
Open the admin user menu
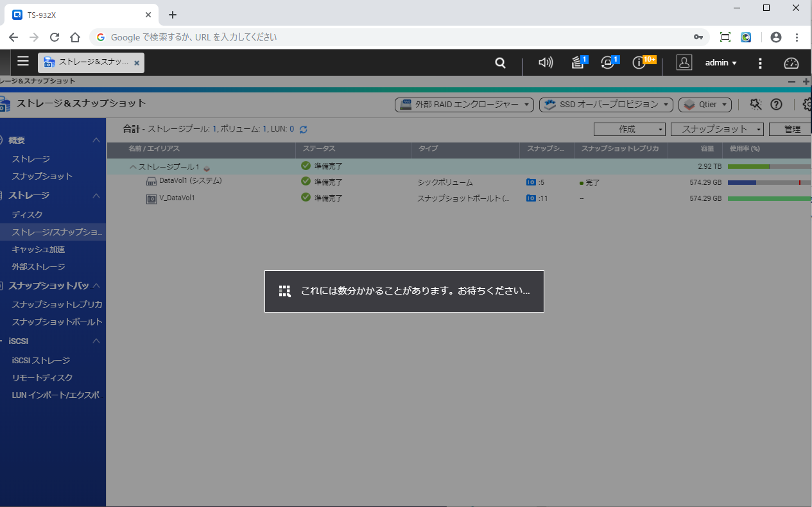pyautogui.click(x=721, y=63)
